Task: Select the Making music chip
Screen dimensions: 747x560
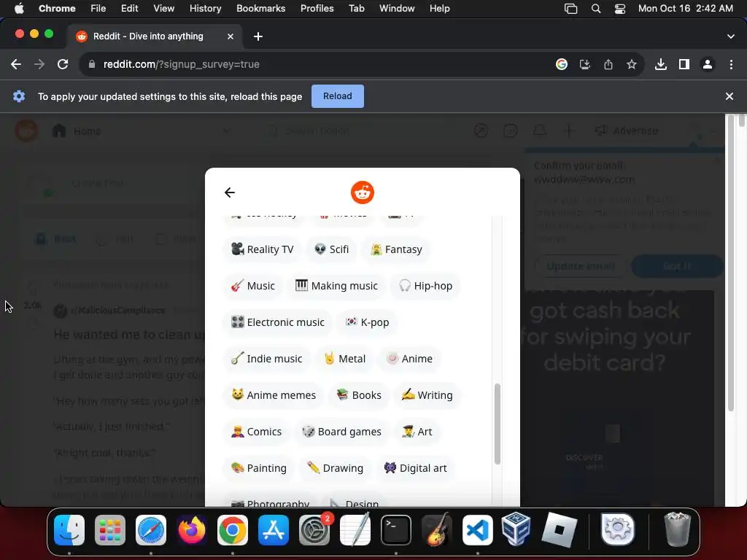Action: coord(336,286)
